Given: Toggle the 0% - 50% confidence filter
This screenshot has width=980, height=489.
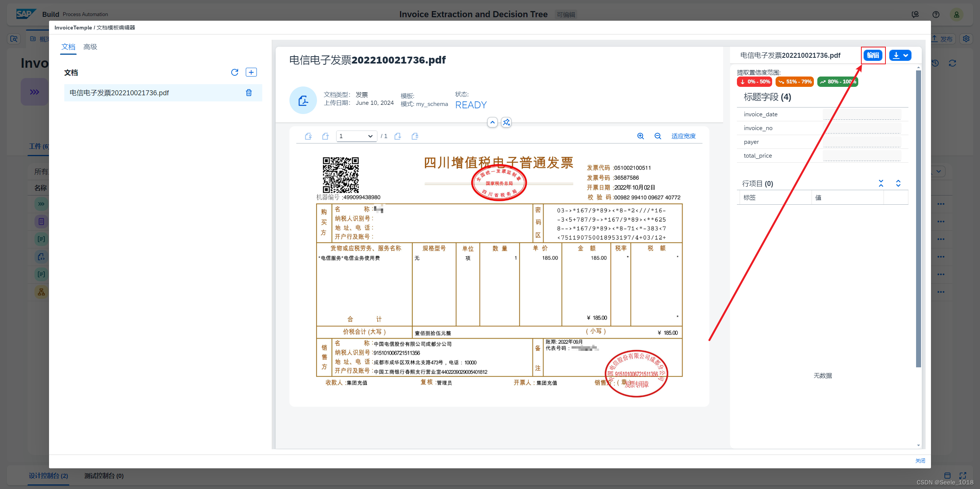Looking at the screenshot, I should click(755, 81).
